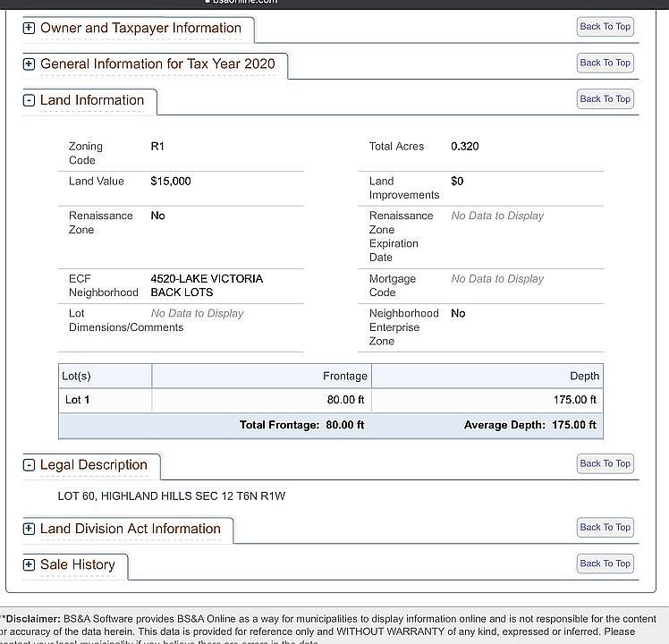Select Lot 1 depth 175.00 ft cell
The width and height of the screenshot is (669, 644).
[487, 401]
